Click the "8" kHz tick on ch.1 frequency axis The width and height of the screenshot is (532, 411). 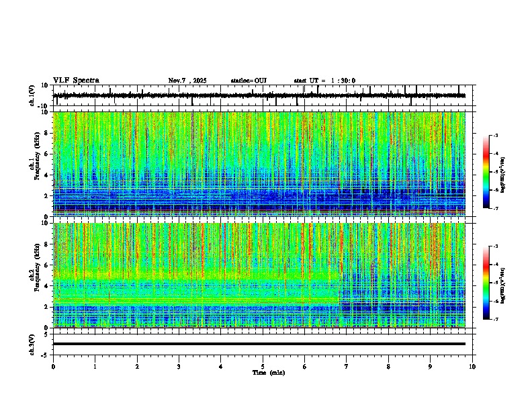click(x=46, y=133)
